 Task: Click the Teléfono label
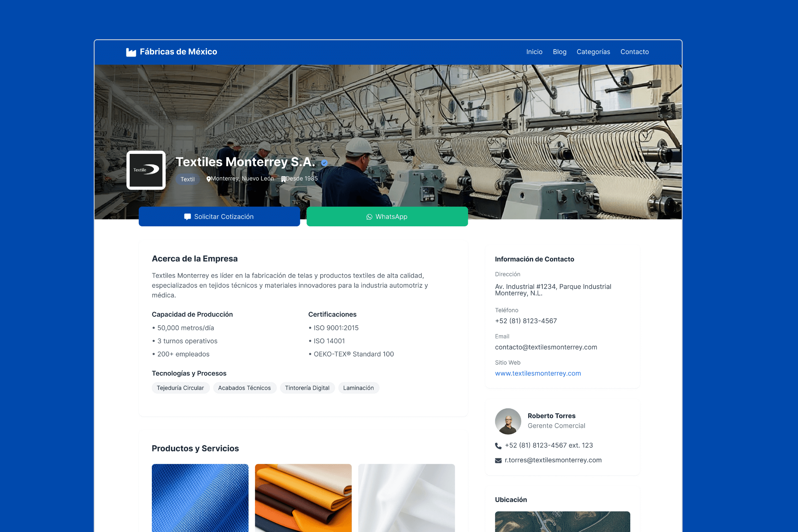[x=506, y=310]
